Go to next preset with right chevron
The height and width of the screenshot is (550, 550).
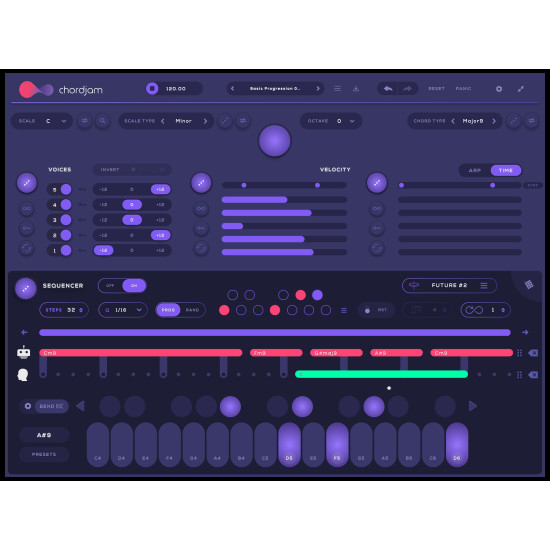(318, 88)
